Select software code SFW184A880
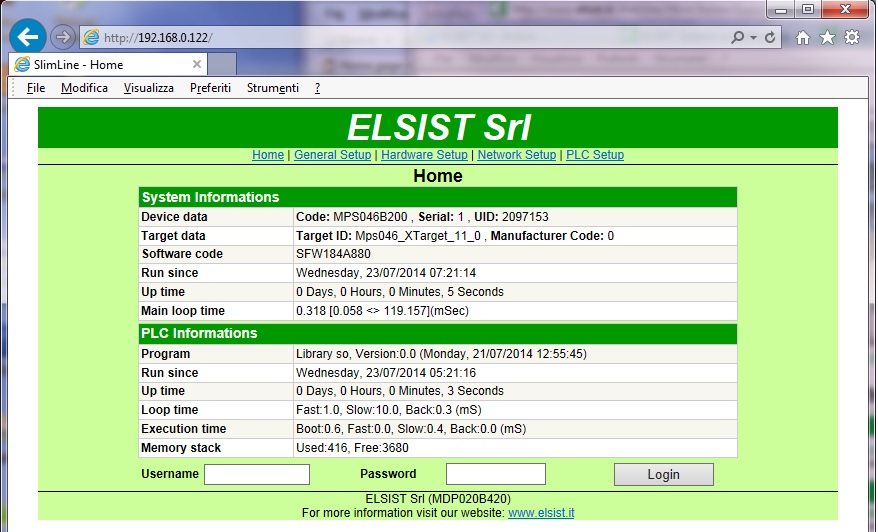Viewport: 878px width, 532px height. pos(333,254)
